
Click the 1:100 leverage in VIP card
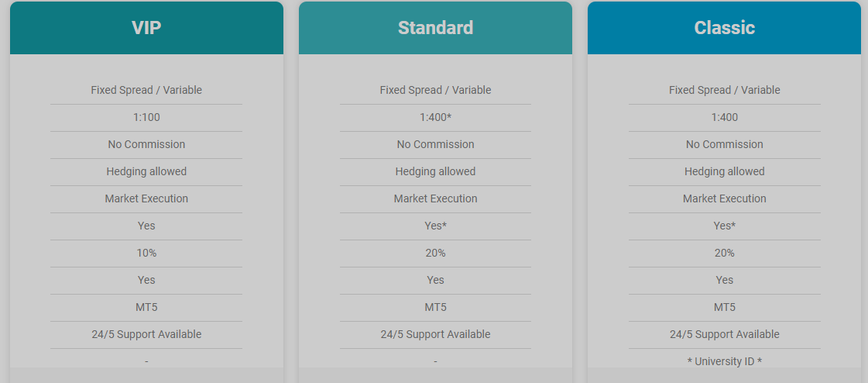[146, 118]
